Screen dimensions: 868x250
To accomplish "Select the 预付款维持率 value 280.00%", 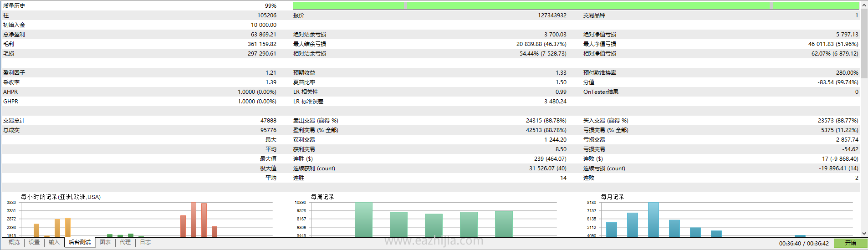I will point(847,73).
